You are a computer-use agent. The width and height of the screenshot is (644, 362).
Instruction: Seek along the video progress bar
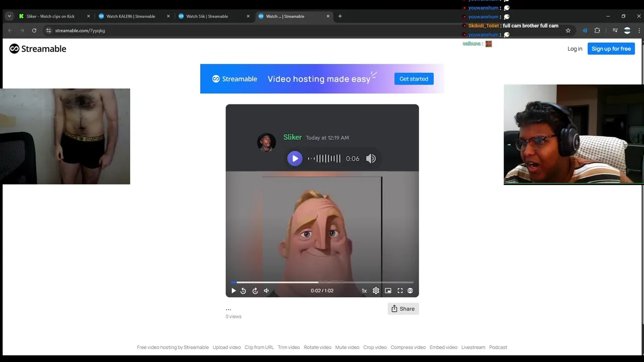pos(322,282)
